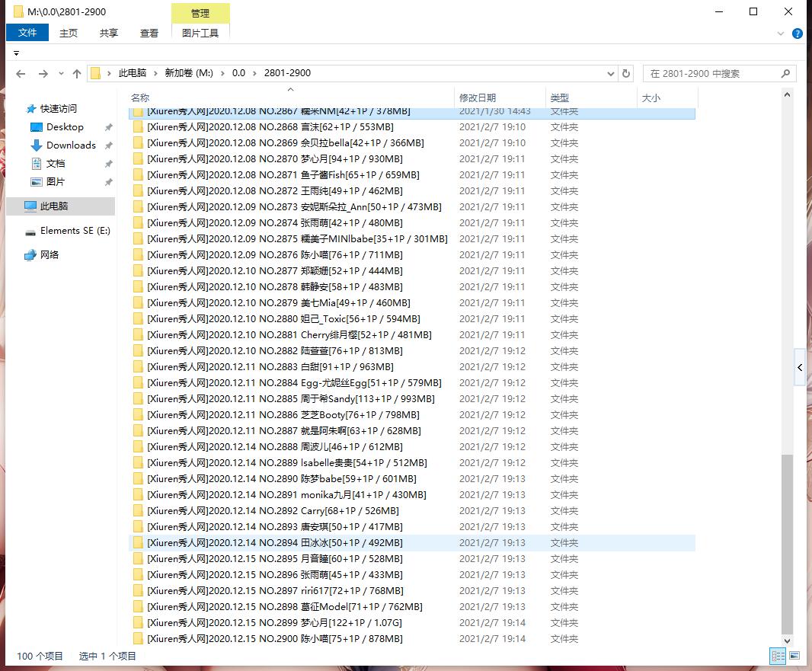This screenshot has height=671, width=812.
Task: Switch to the details view layout
Action: coord(778,656)
